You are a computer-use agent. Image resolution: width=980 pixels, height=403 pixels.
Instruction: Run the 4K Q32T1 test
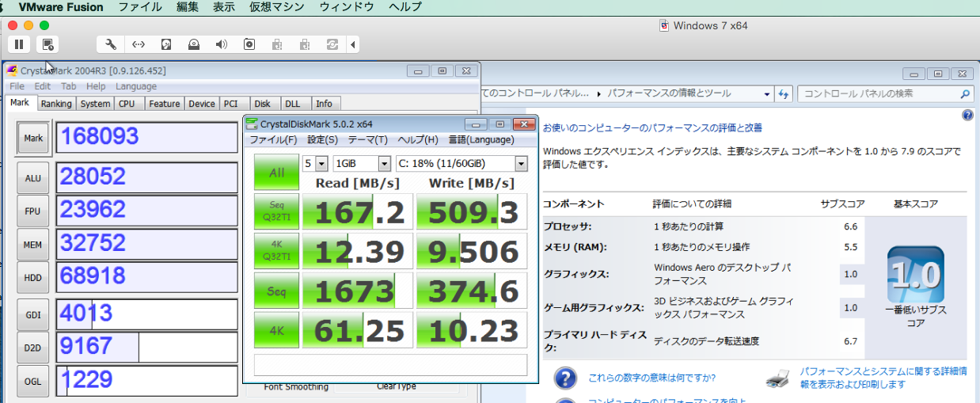tap(276, 251)
